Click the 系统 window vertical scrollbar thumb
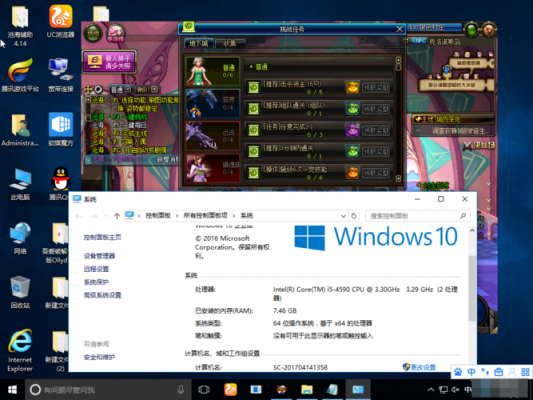The height and width of the screenshot is (400, 533). coord(472,288)
